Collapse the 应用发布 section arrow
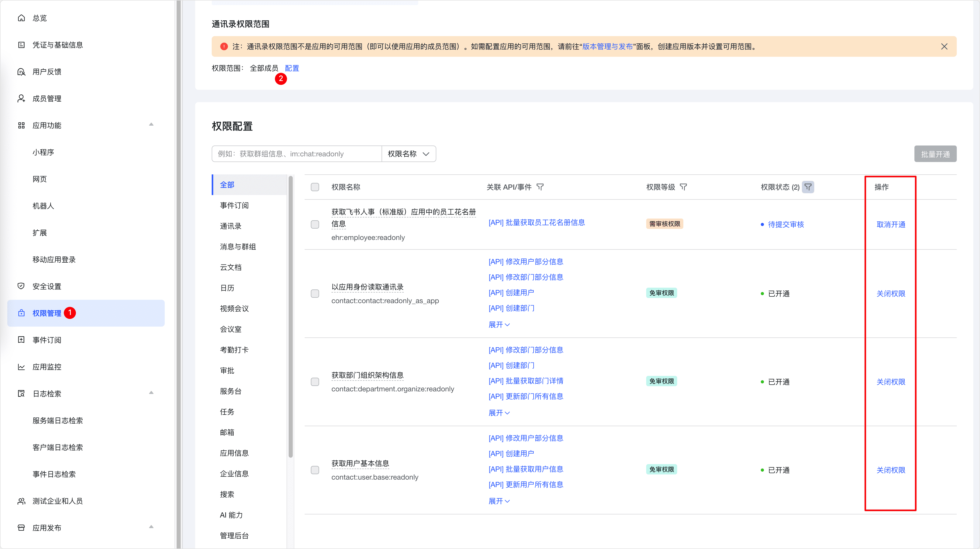Image resolution: width=980 pixels, height=549 pixels. coord(151,527)
